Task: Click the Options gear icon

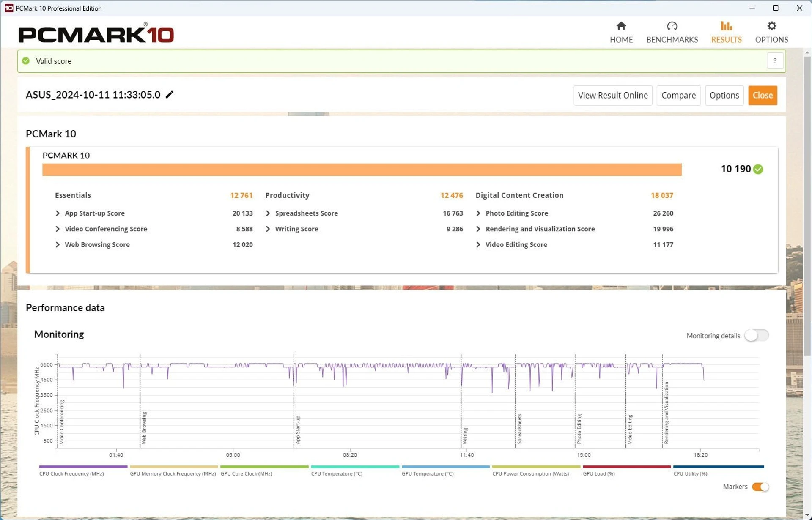Action: coord(771,26)
